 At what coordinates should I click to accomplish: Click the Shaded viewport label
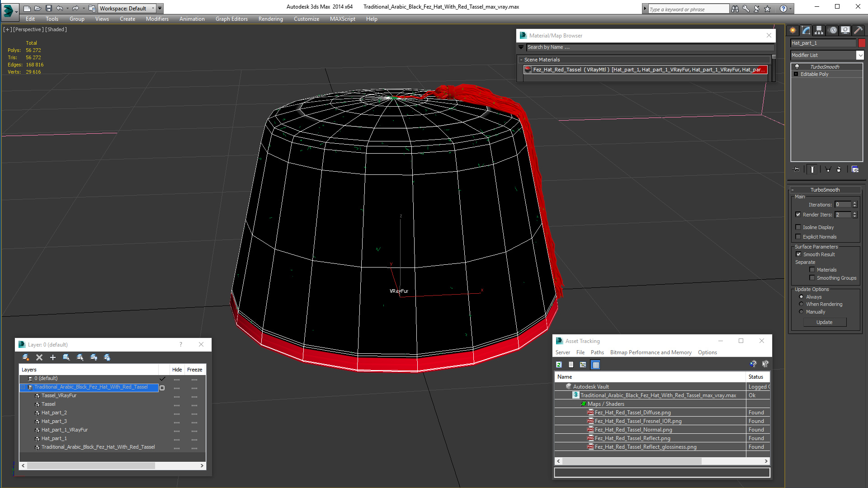[56, 29]
